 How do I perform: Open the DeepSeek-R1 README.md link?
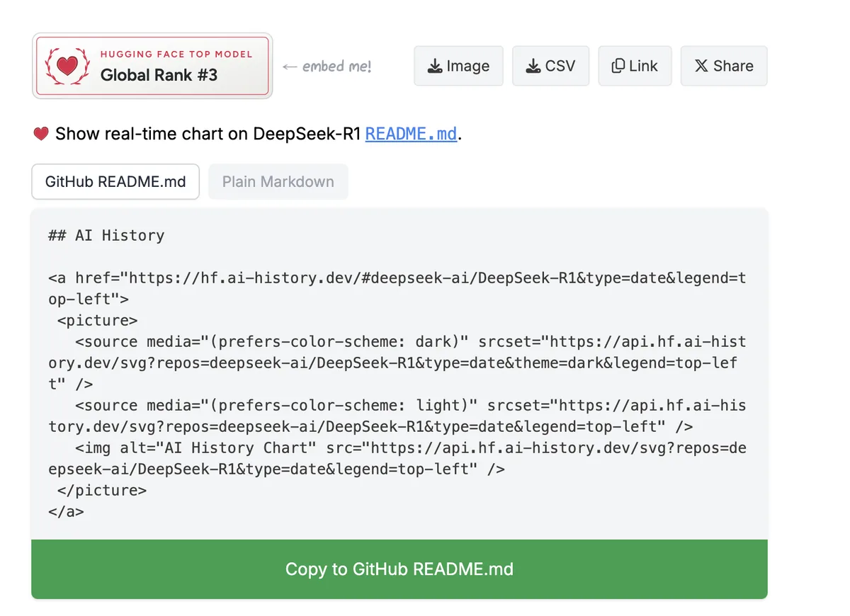coord(411,134)
